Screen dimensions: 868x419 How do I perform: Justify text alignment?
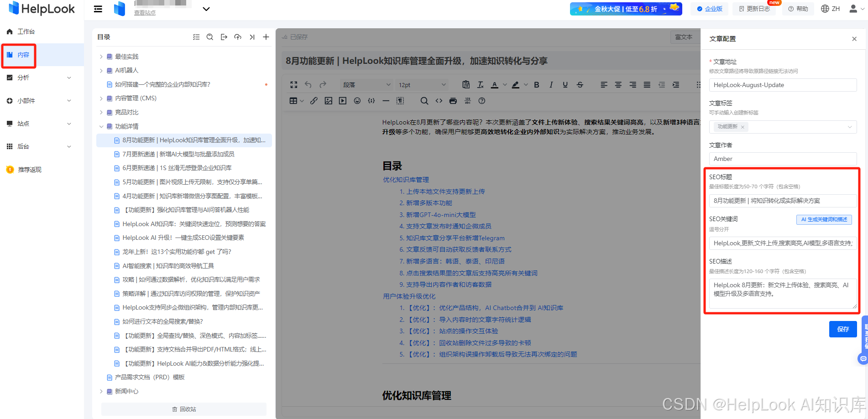click(647, 85)
